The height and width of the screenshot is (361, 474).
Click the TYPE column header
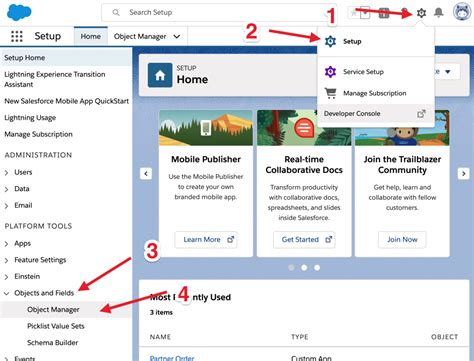(x=299, y=337)
